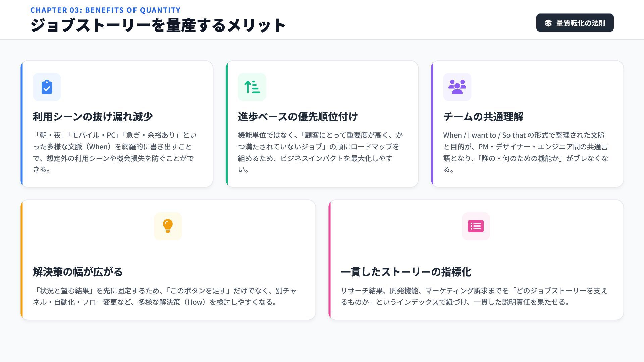Screen dimensions: 644x362
Task: Click the paragraph beginning 「状況と望む結果」
Action: point(164,296)
